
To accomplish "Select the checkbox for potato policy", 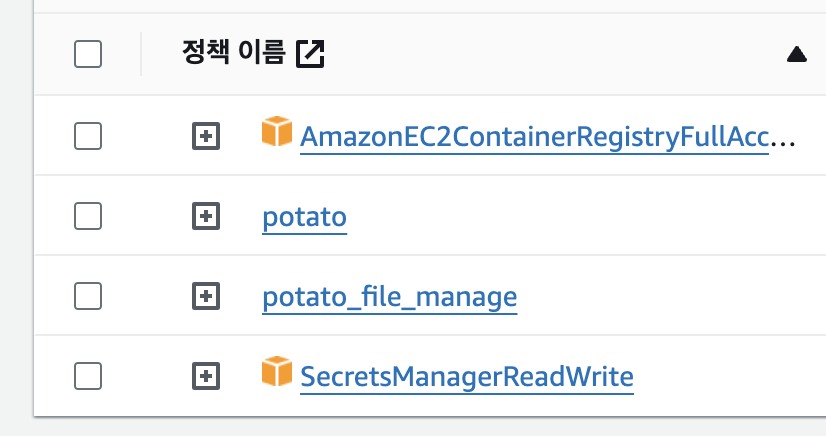I will point(88,215).
